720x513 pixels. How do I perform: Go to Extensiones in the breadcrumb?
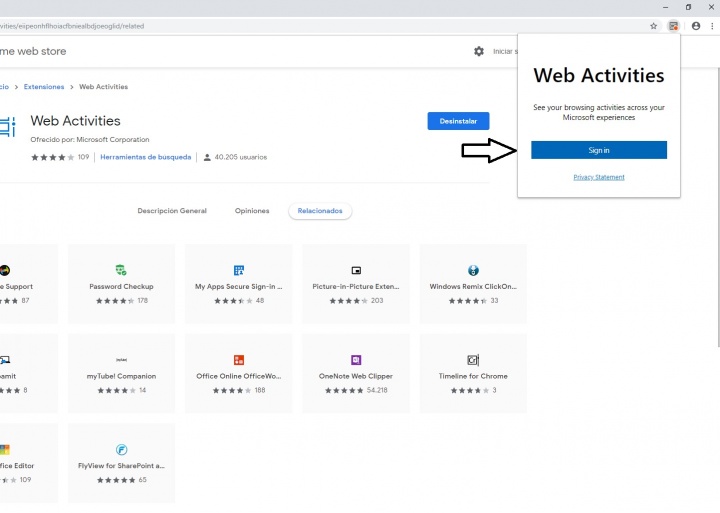[x=44, y=87]
